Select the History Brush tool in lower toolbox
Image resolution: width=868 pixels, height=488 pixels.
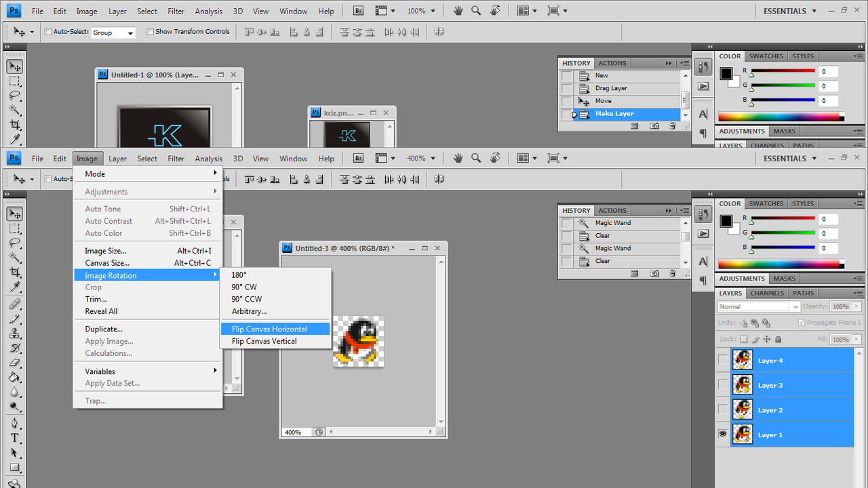pyautogui.click(x=15, y=348)
